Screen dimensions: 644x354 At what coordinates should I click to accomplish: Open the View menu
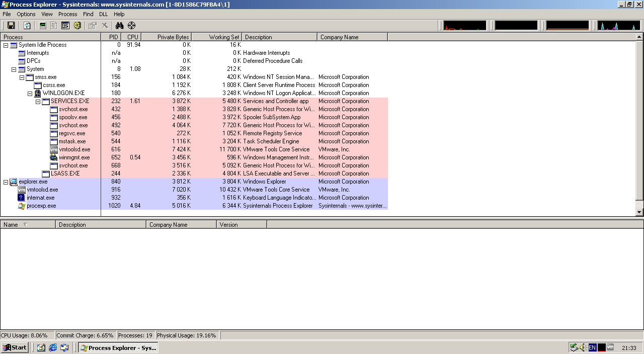click(47, 14)
